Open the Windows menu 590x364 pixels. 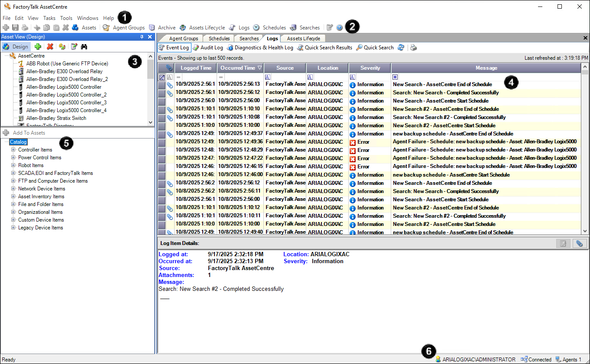click(88, 18)
